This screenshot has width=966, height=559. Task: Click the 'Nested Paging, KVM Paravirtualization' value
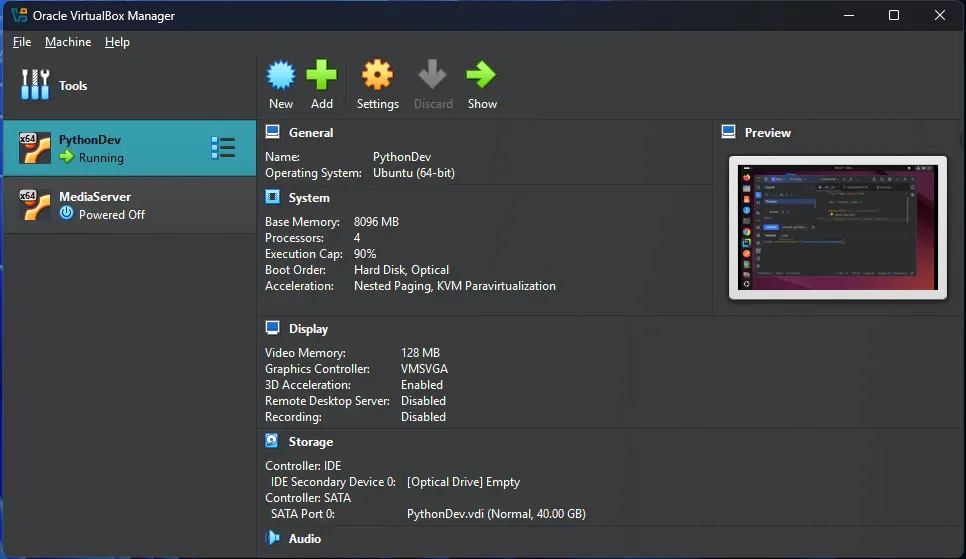pos(455,286)
